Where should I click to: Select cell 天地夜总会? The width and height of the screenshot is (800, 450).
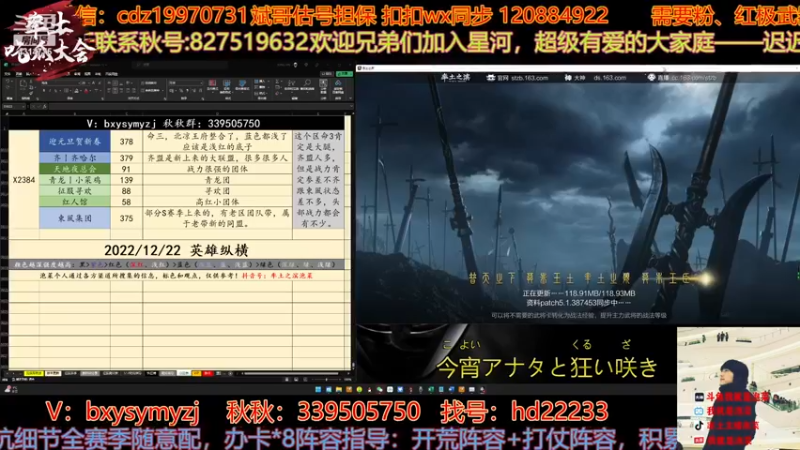(75, 169)
